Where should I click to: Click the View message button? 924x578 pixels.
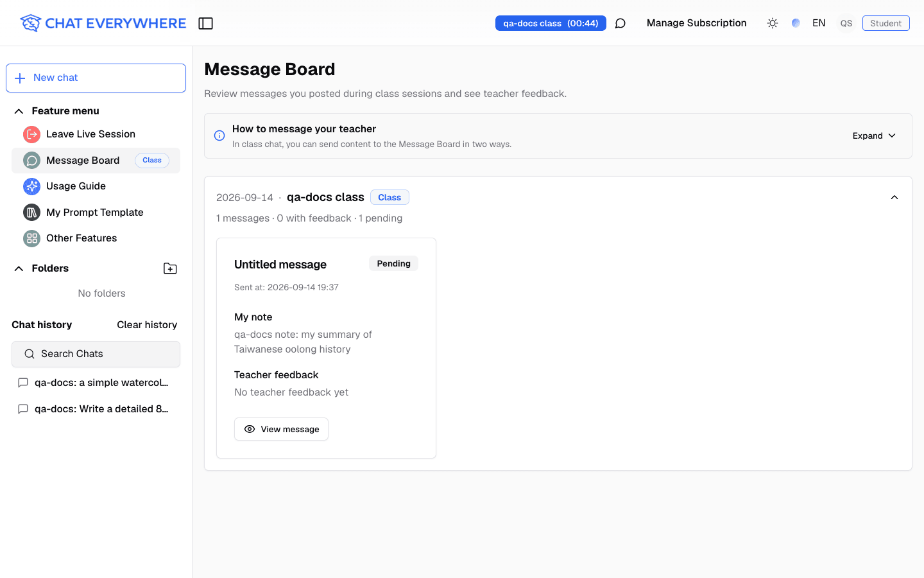pyautogui.click(x=281, y=429)
